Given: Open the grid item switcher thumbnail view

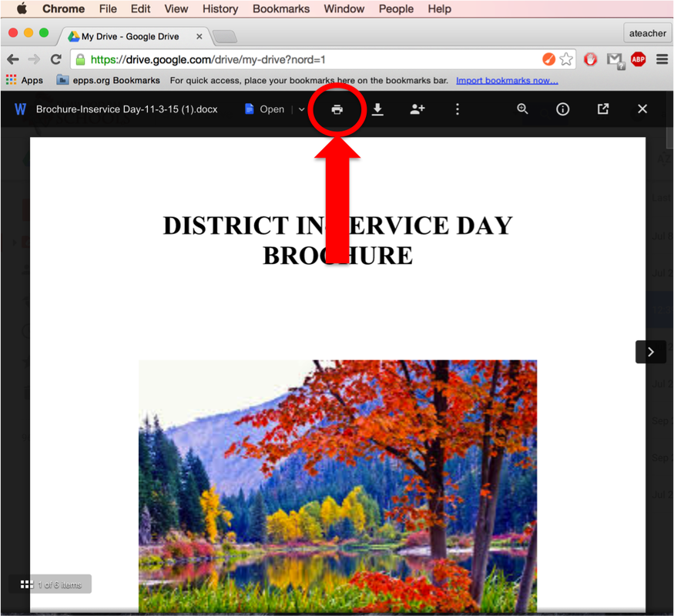Looking at the screenshot, I should (x=27, y=584).
